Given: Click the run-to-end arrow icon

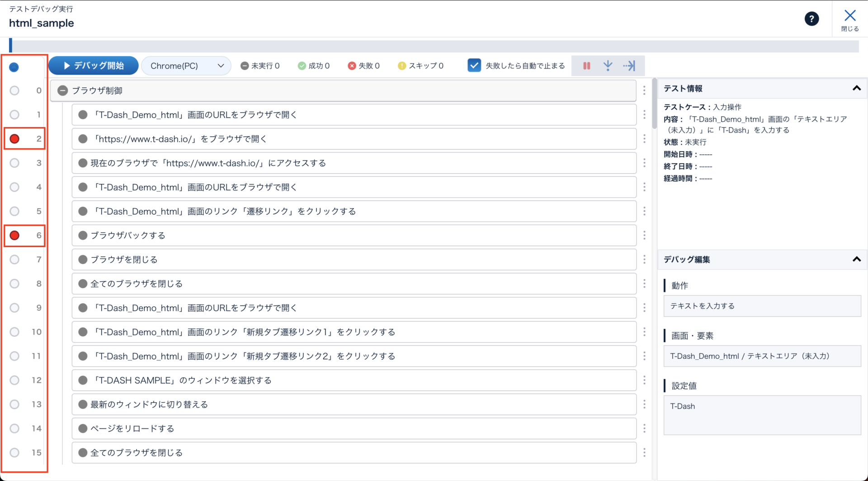Looking at the screenshot, I should (629, 66).
